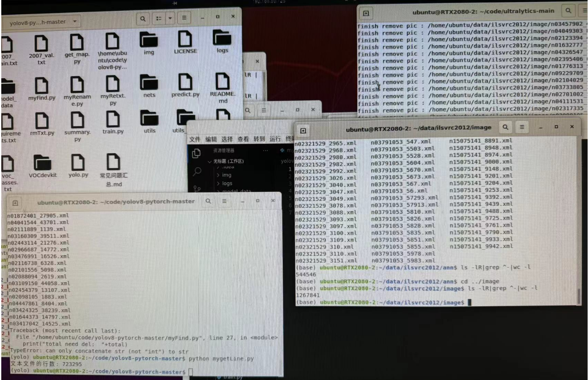Open the 编辑 menu in the editor
The width and height of the screenshot is (588, 380).
[211, 139]
